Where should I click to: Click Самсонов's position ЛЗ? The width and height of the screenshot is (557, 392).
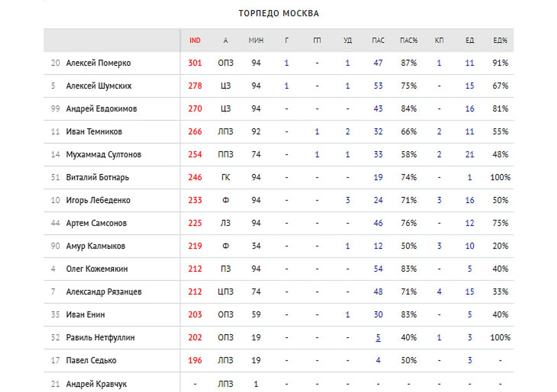tap(225, 223)
